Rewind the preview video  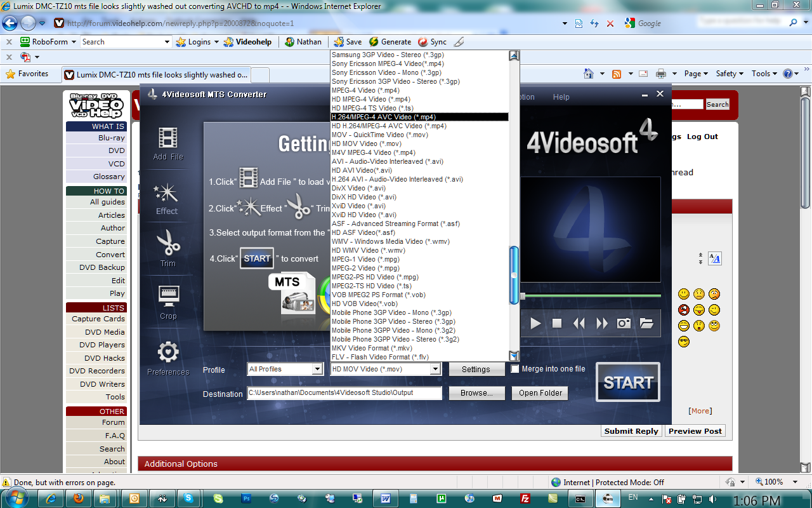pyautogui.click(x=579, y=323)
